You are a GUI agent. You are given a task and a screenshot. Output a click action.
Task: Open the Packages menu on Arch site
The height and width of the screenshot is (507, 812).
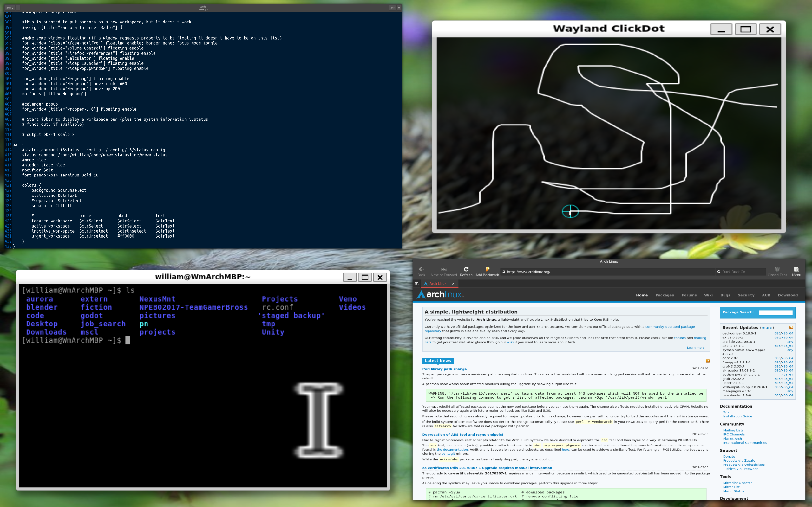665,295
